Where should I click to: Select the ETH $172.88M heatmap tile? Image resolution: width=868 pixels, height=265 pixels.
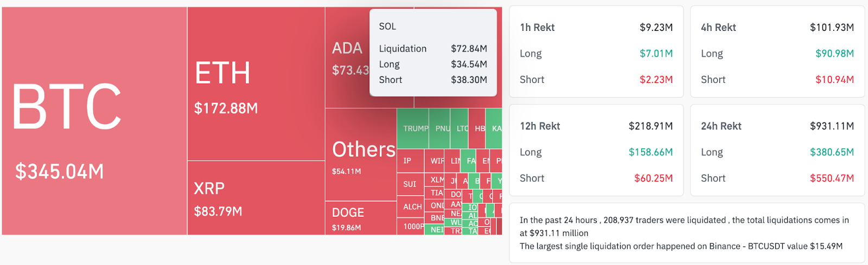point(256,84)
